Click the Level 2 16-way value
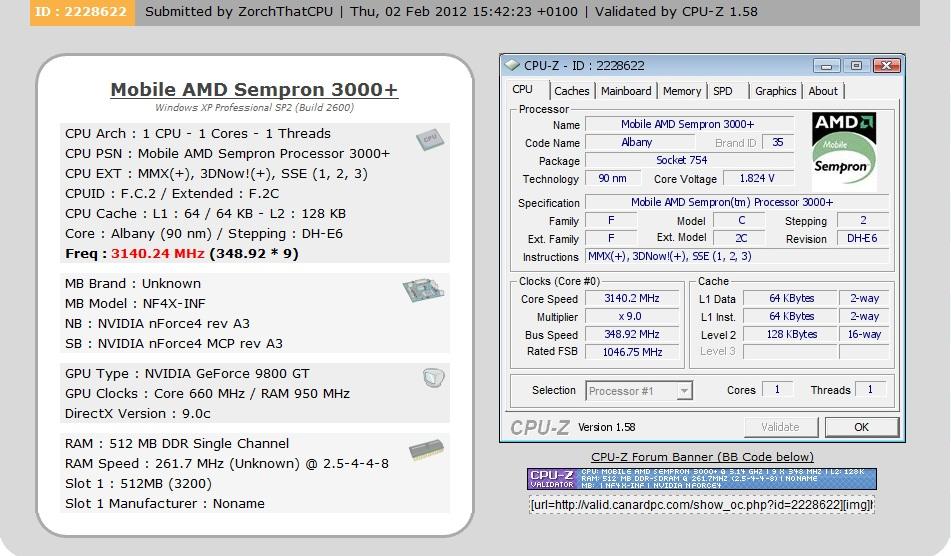Viewport: 951px width, 556px height. tap(864, 334)
